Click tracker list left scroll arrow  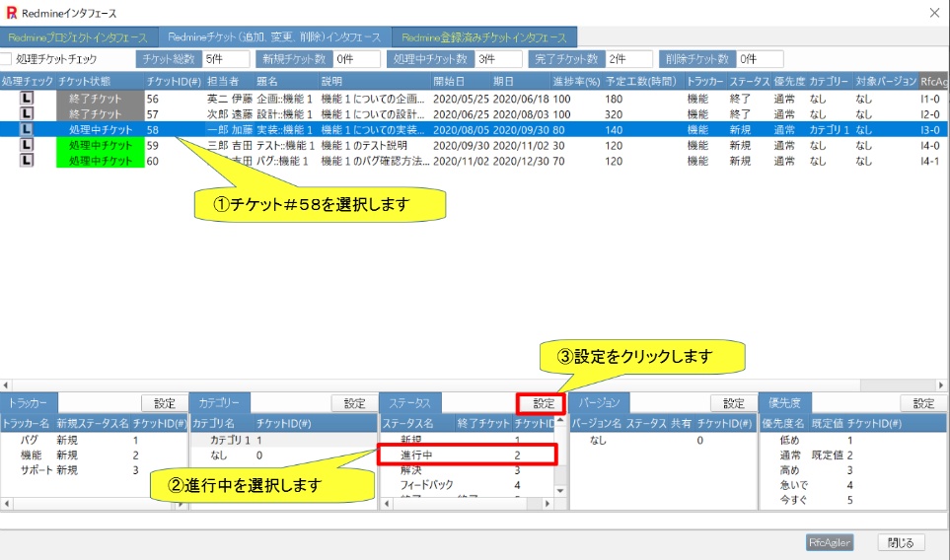pos(6,504)
